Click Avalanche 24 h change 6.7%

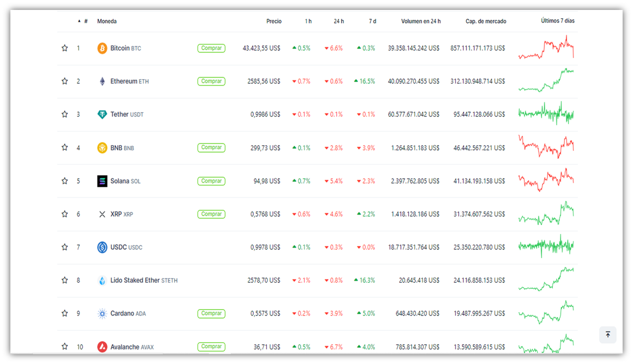334,347
